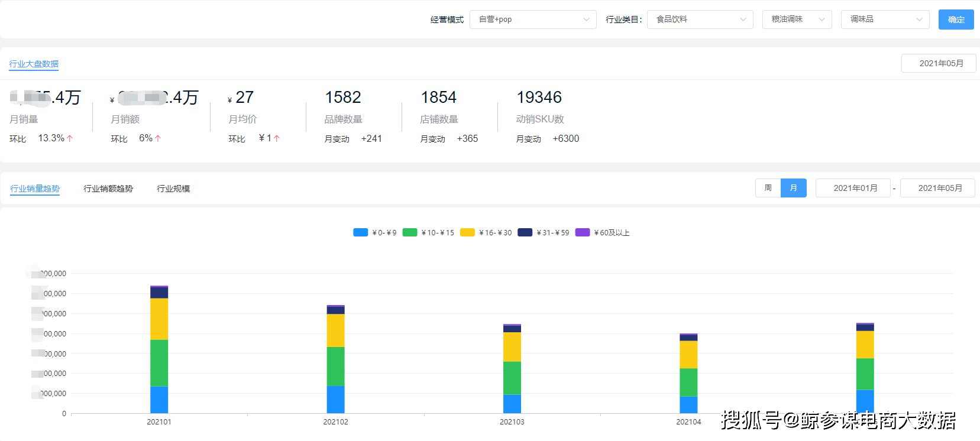The height and width of the screenshot is (441, 980).
Task: Click the 13.3% 环比 value
Action: [x=51, y=138]
